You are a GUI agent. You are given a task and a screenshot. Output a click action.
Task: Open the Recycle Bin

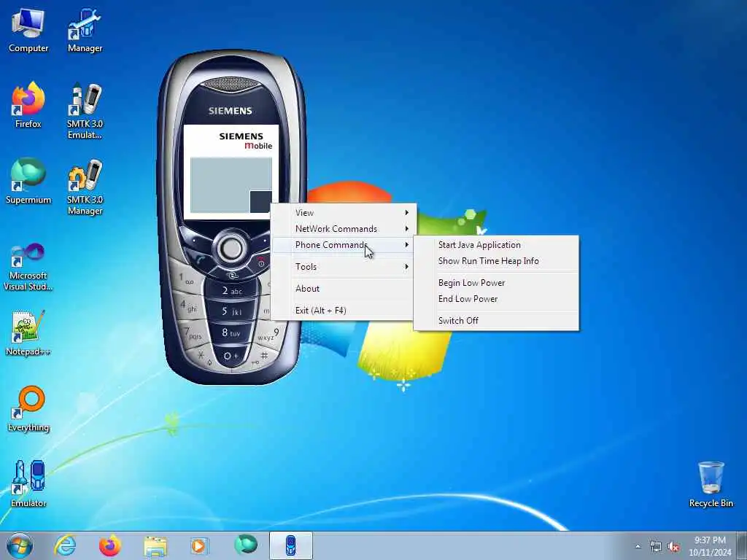[x=711, y=484]
